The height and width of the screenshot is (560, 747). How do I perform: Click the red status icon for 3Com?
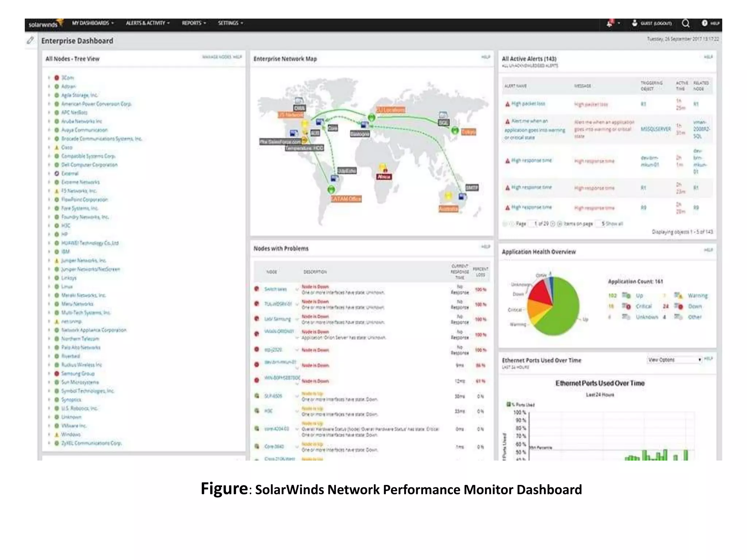[57, 78]
